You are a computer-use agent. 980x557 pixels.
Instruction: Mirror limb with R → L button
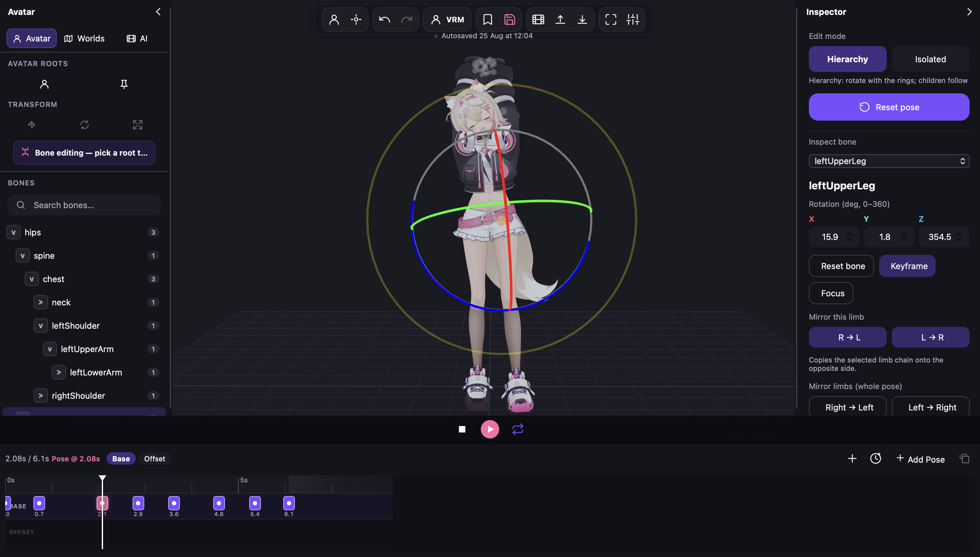point(847,337)
